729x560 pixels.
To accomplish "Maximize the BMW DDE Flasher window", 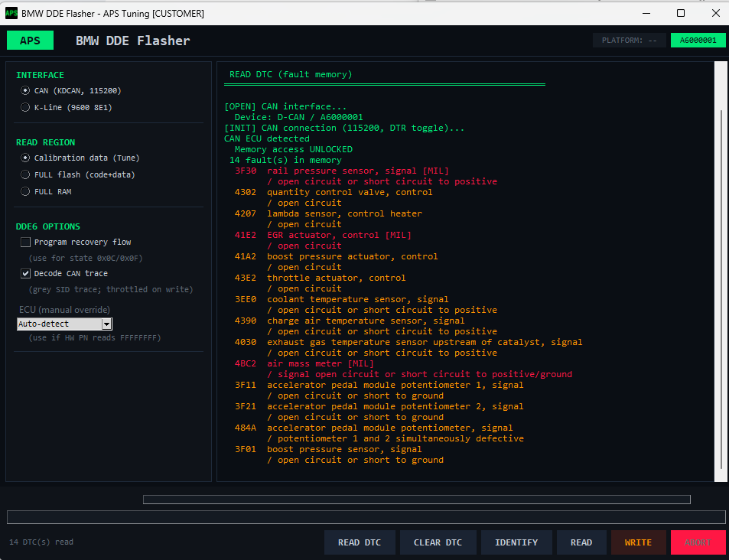I will click(681, 13).
